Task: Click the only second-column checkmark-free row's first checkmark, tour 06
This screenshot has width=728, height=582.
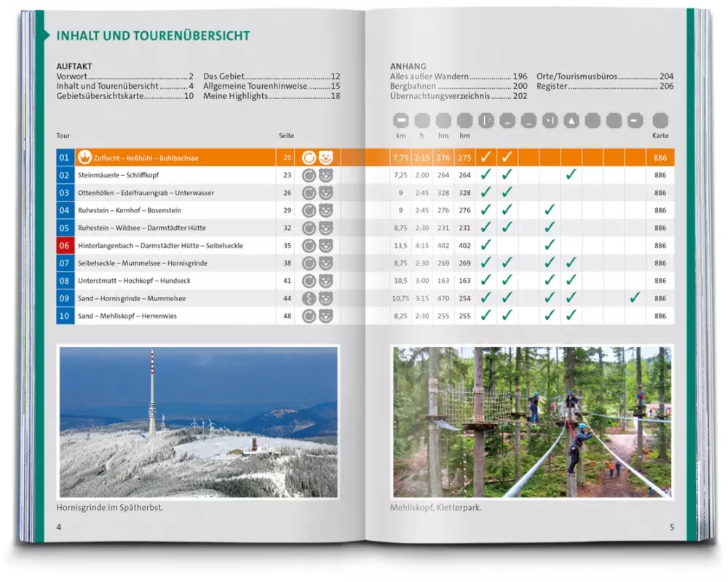Action: click(486, 245)
